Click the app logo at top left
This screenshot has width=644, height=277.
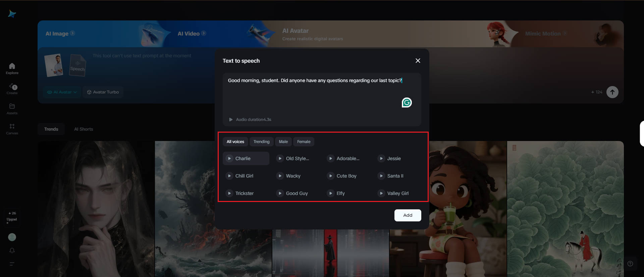tap(12, 14)
